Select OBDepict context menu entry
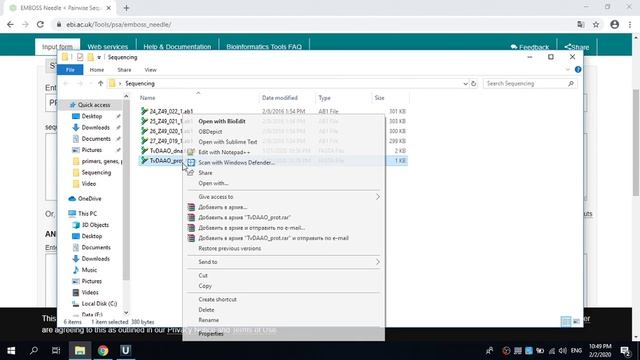640x360 pixels. 210,131
